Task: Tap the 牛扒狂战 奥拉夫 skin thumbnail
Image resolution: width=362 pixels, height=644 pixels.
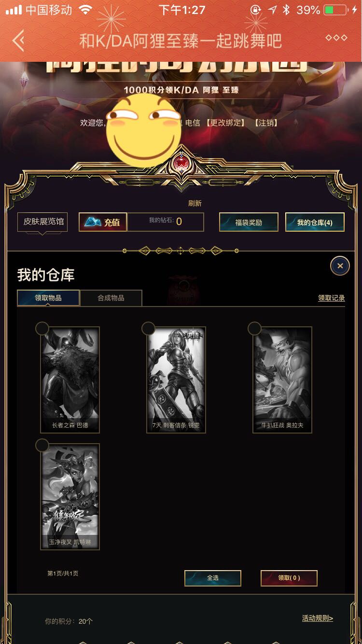Action: tap(282, 380)
